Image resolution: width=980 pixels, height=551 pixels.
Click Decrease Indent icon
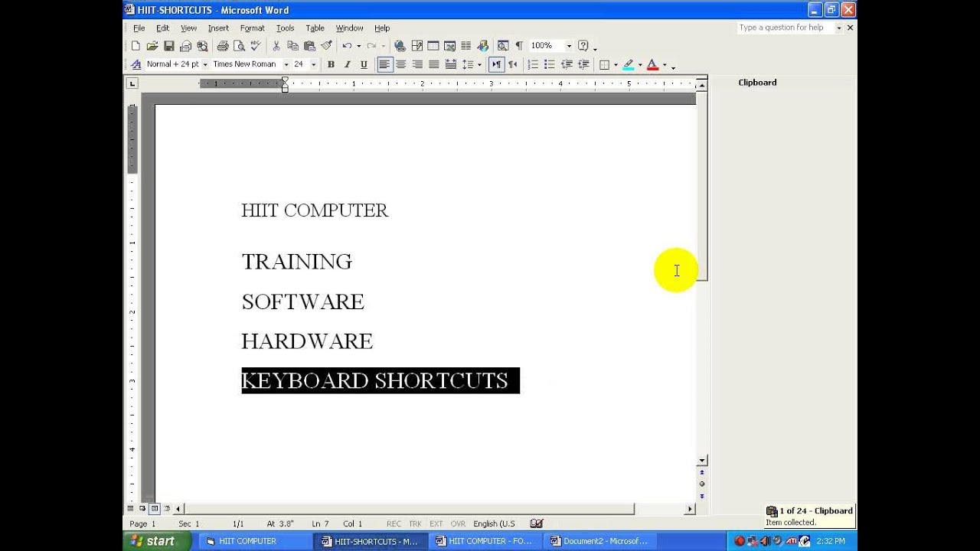(x=567, y=64)
